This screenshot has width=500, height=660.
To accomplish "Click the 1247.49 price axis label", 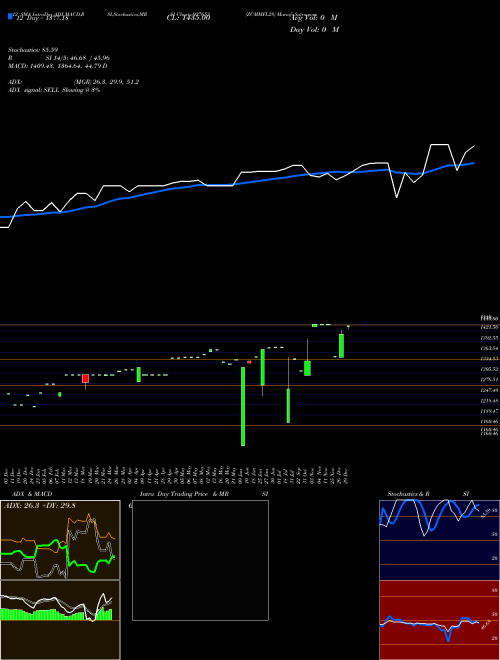I will tap(489, 390).
